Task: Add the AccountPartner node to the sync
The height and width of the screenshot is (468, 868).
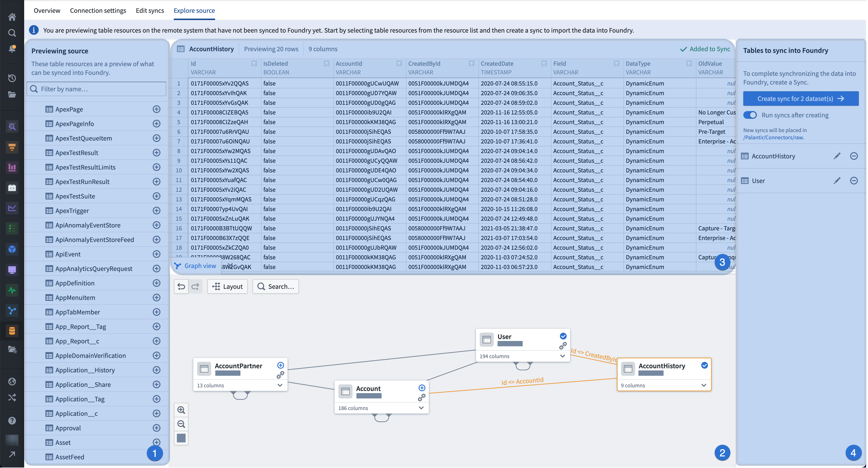Action: (280, 365)
